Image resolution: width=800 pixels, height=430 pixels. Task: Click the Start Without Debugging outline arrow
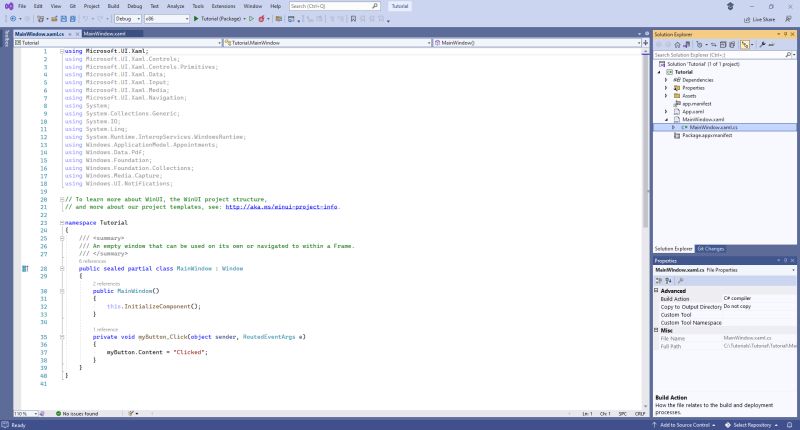[252, 19]
